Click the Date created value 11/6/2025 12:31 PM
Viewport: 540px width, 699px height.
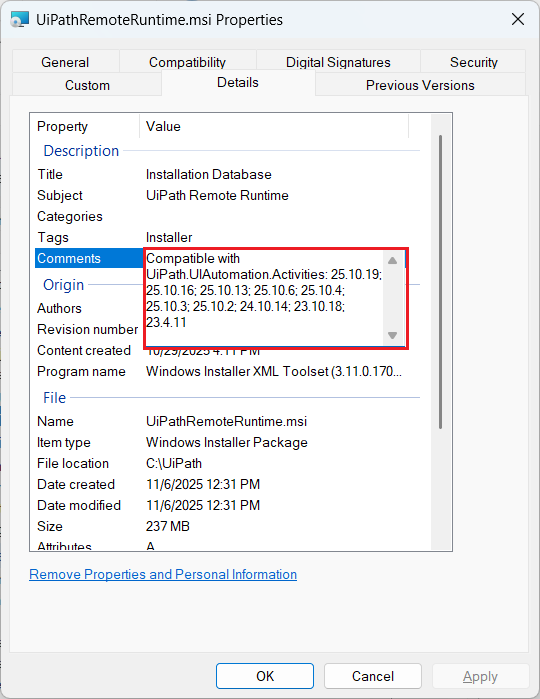(203, 484)
